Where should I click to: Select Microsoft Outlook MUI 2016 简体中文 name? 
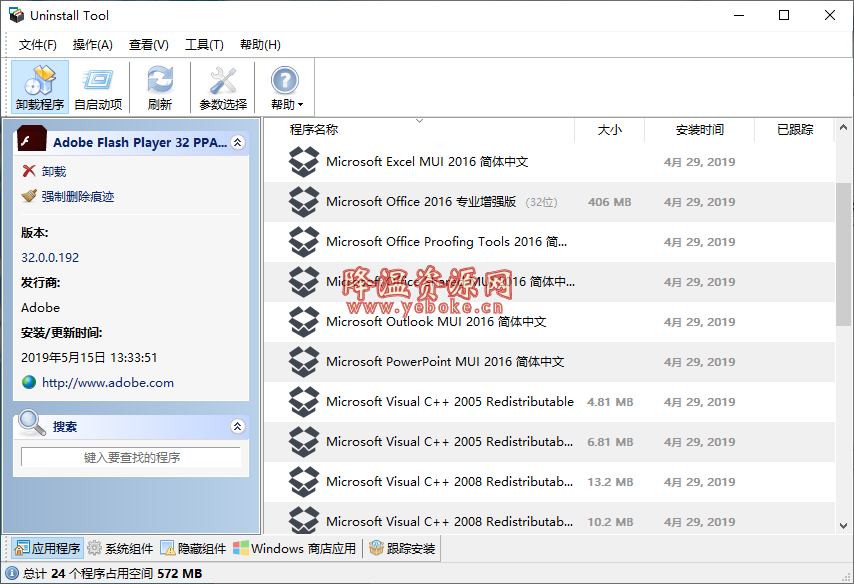436,322
